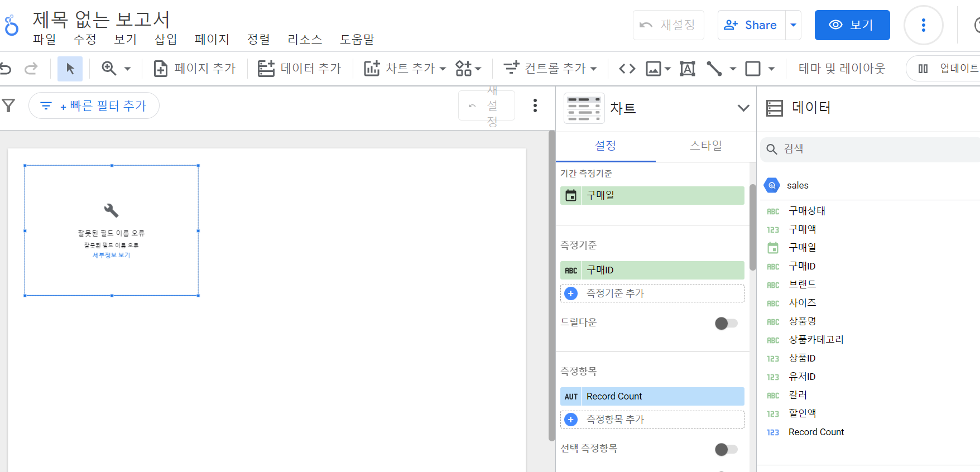
Task: Click the filter funnel icon
Action: pos(8,105)
